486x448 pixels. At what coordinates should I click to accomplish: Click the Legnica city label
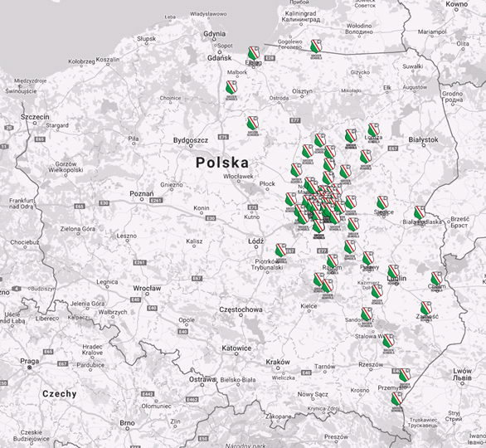click(107, 282)
